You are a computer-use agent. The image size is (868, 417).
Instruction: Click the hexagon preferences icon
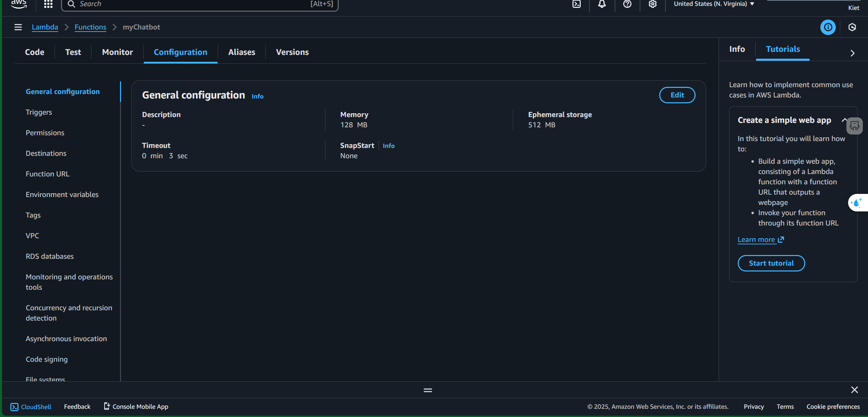pyautogui.click(x=852, y=27)
